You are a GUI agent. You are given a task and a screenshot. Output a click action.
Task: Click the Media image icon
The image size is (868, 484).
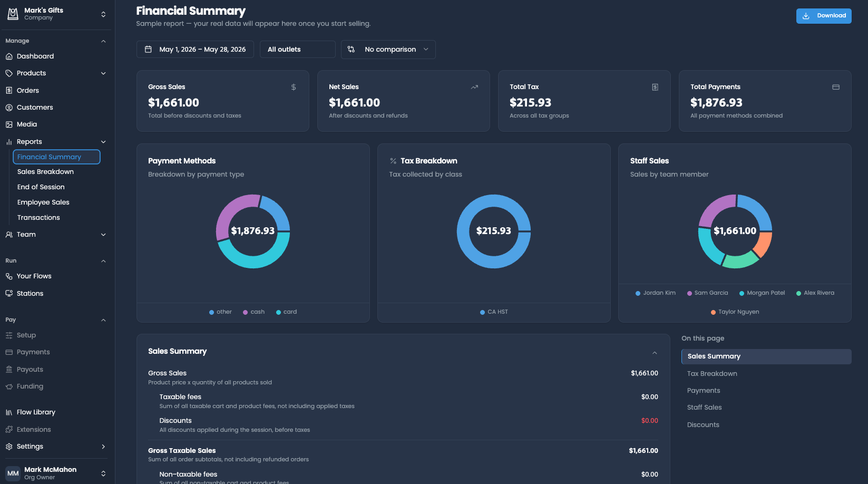(x=9, y=124)
